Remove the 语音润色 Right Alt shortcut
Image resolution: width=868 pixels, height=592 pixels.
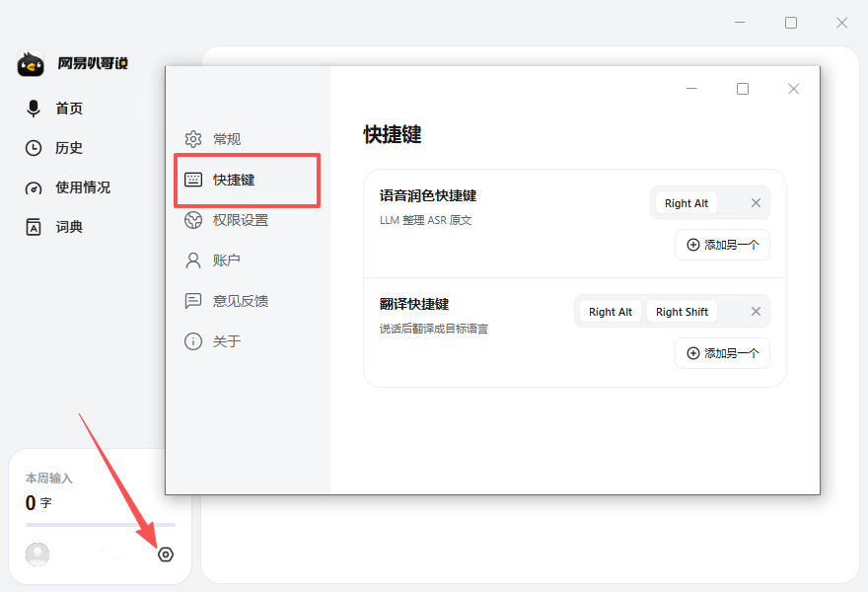pyautogui.click(x=756, y=203)
